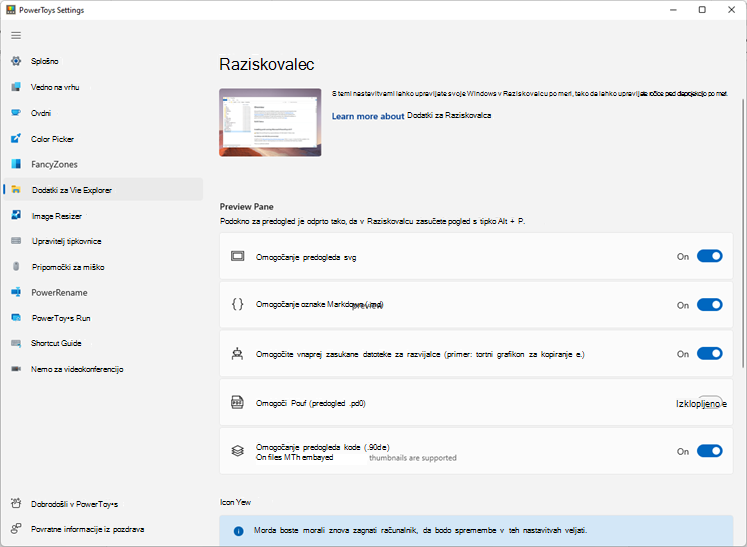
Task: Click the 'Icon Yew' section heading
Action: (x=235, y=502)
